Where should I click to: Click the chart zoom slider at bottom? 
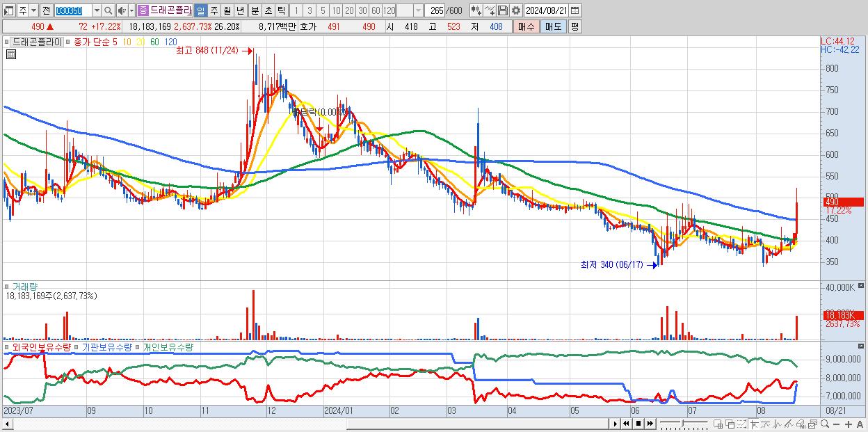[x=684, y=424]
